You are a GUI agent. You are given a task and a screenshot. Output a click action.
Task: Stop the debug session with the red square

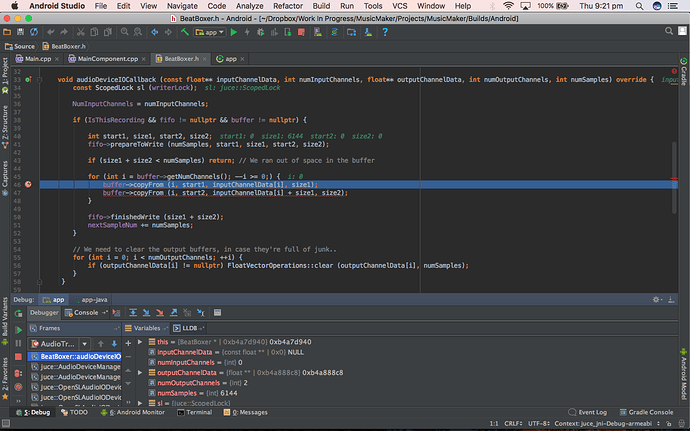click(x=18, y=356)
